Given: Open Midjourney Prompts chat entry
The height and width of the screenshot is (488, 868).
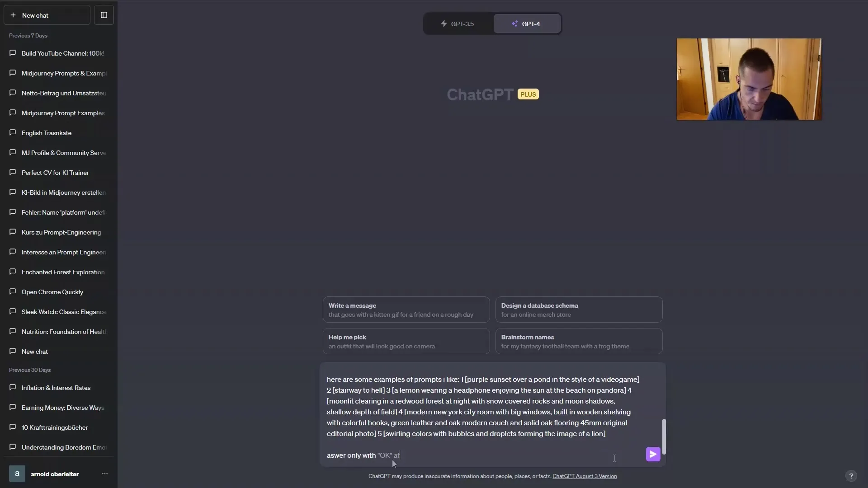Looking at the screenshot, I should [64, 73].
